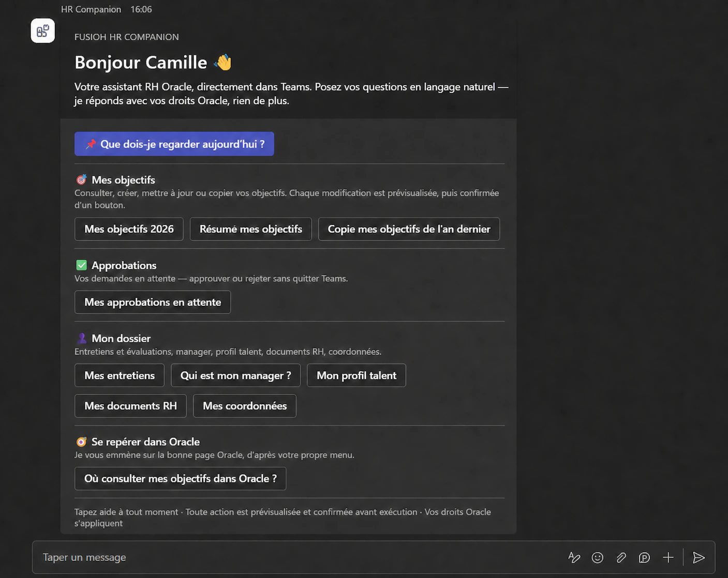This screenshot has width=728, height=578.
Task: Click the 'Tapez aide à tout moment' footer text
Action: [283, 518]
